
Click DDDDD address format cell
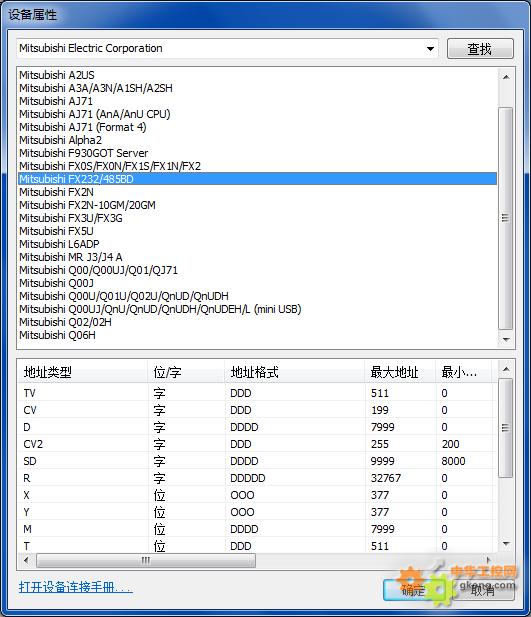[x=248, y=478]
